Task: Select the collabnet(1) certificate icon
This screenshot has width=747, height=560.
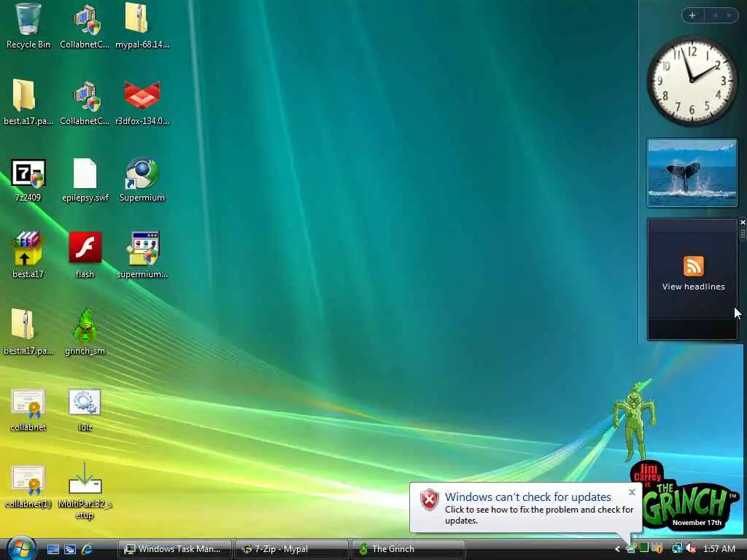Action: [28, 486]
